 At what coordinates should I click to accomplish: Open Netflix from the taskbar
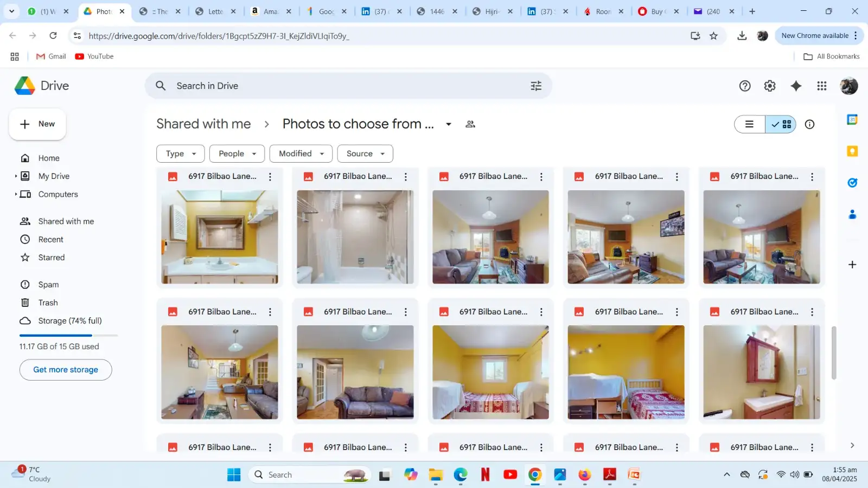pos(485,474)
